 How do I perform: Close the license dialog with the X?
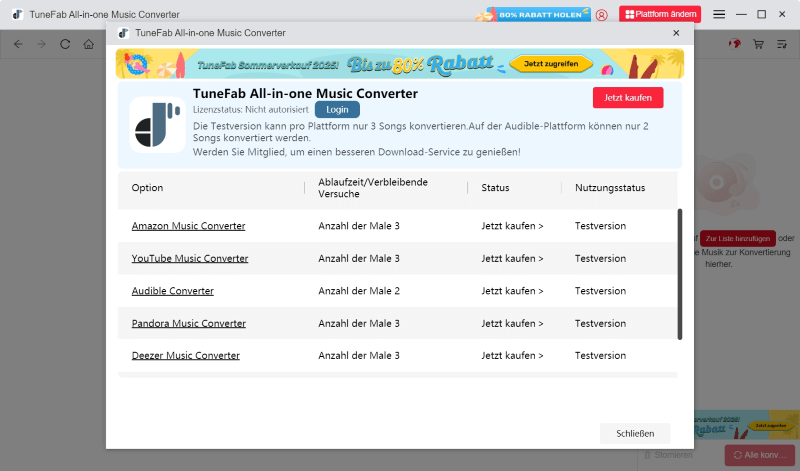point(676,33)
